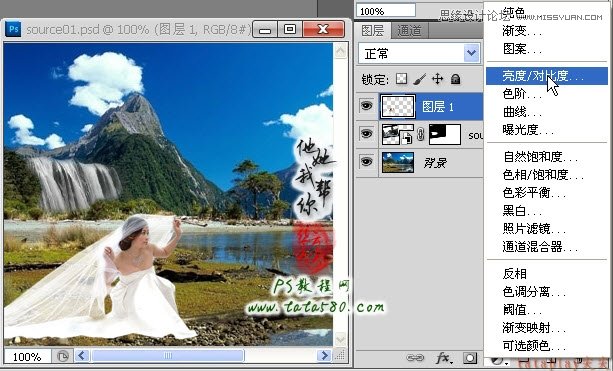Toggle lock all padlock icon

(x=455, y=79)
